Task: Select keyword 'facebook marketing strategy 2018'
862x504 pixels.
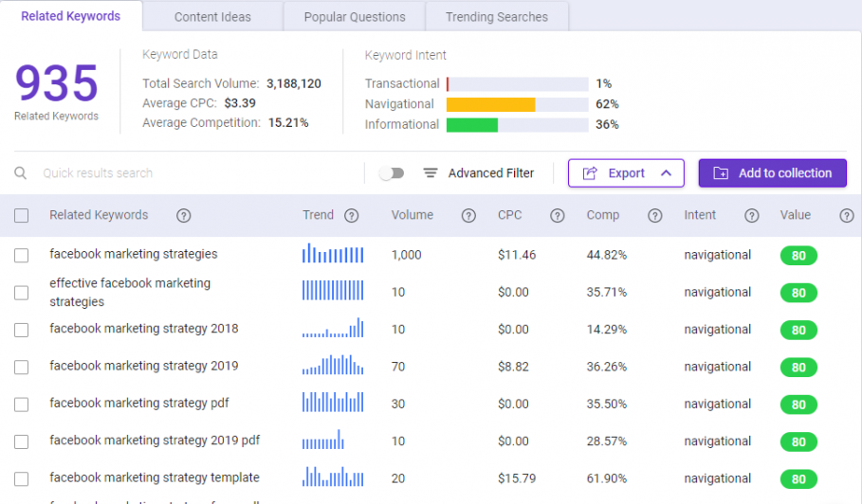Action: 144,329
